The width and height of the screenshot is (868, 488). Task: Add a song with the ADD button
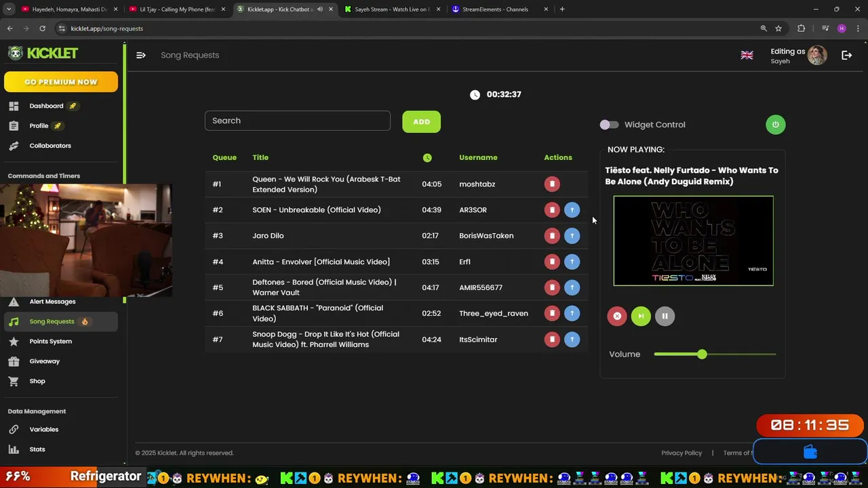point(421,122)
